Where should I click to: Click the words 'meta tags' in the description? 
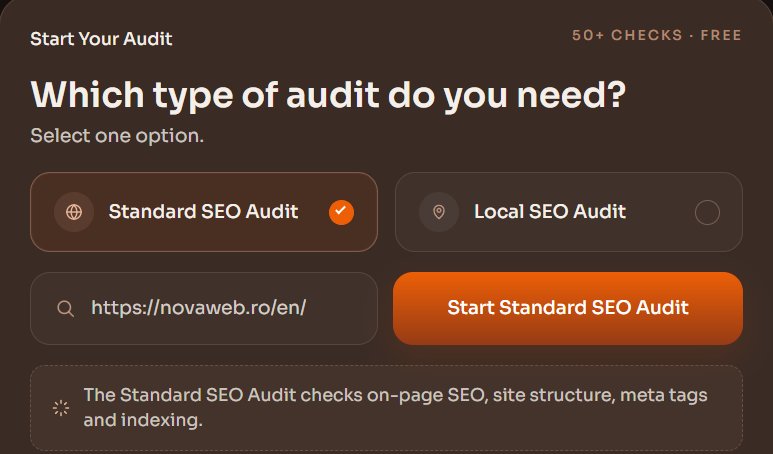(664, 395)
